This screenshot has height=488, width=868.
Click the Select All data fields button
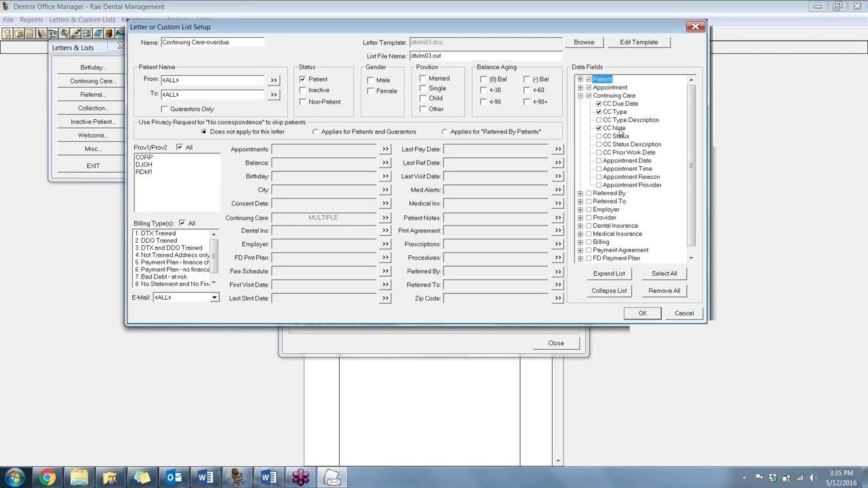tap(664, 273)
